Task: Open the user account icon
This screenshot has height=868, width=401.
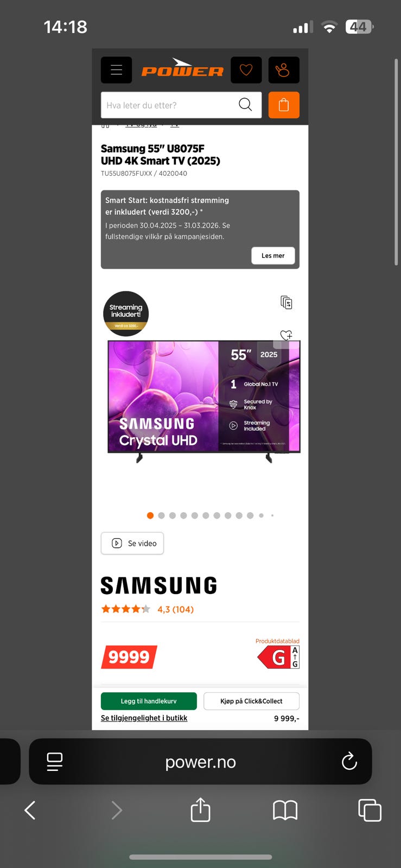Action: (283, 70)
